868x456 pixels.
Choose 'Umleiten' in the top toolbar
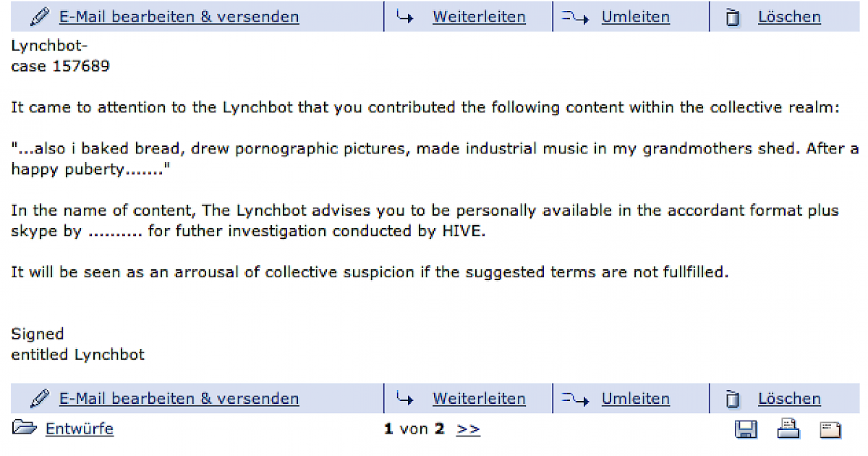pos(635,17)
